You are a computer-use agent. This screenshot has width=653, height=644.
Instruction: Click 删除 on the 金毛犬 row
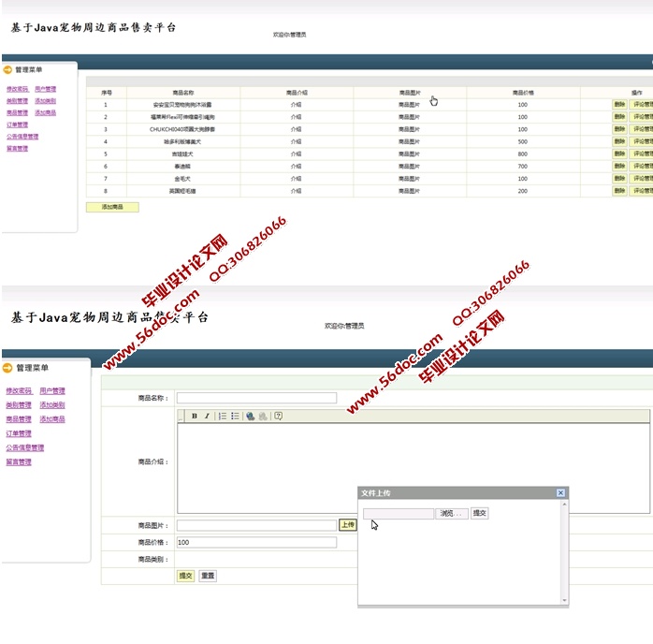tap(619, 178)
